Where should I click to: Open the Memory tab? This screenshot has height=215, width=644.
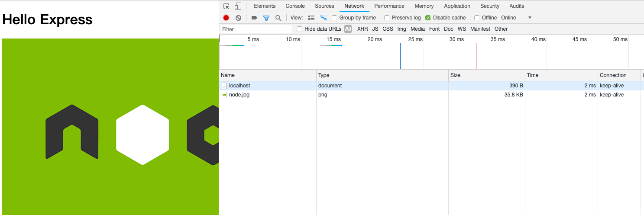coord(424,6)
